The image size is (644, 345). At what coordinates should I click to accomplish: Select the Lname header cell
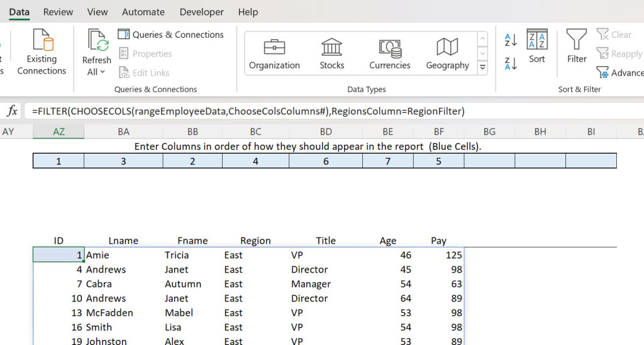click(124, 240)
